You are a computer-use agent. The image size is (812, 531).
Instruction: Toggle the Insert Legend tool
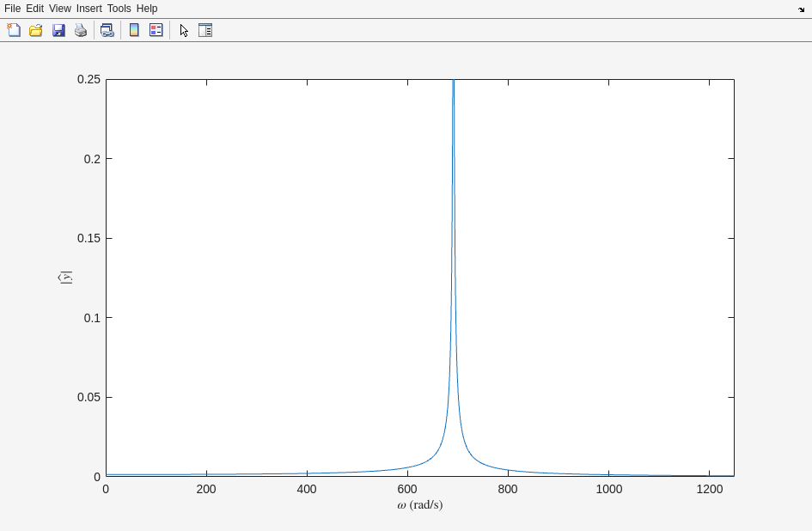(156, 30)
